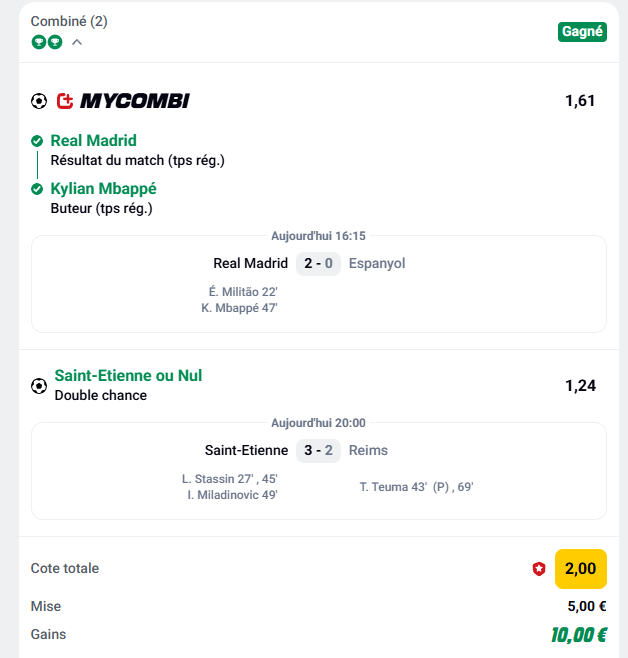Click the 1,24 double chance odds value
The width and height of the screenshot is (628, 658).
580,385
